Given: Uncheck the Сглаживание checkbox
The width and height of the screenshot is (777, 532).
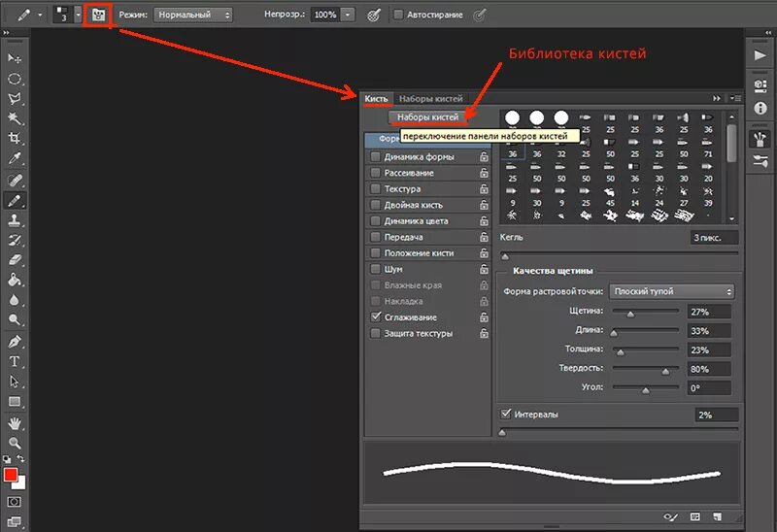Looking at the screenshot, I should click(376, 317).
